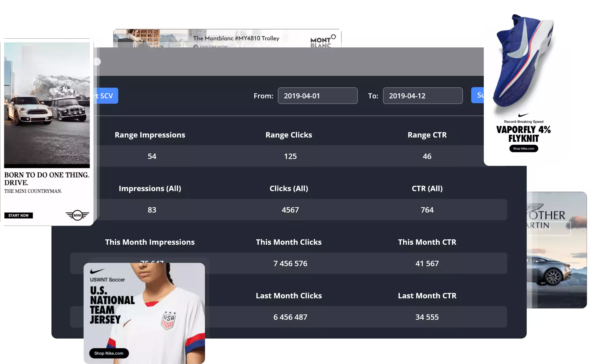The width and height of the screenshot is (590, 364).
Task: Select the Clicks (All) value 4567
Action: pyautogui.click(x=290, y=210)
